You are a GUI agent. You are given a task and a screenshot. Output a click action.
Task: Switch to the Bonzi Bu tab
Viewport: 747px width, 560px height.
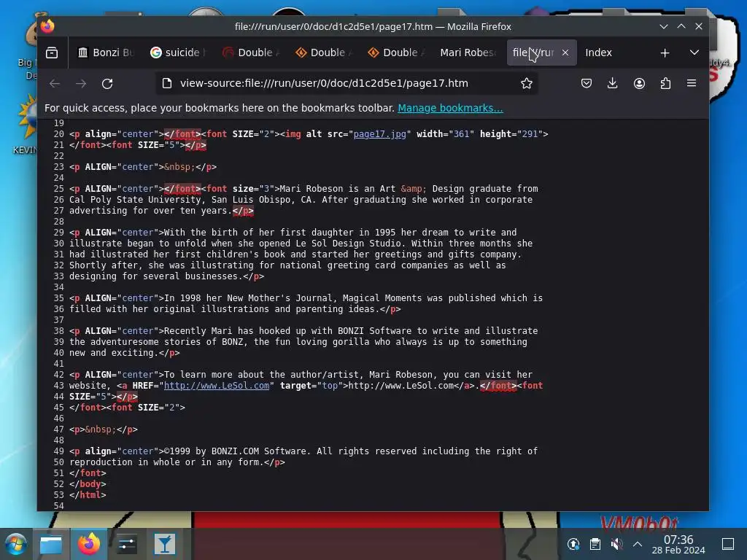107,52
